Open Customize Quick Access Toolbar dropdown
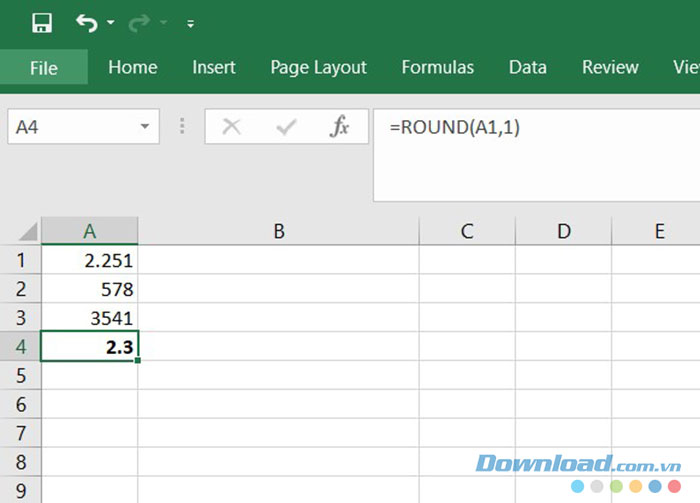Viewport: 700px width, 503px height. click(191, 23)
